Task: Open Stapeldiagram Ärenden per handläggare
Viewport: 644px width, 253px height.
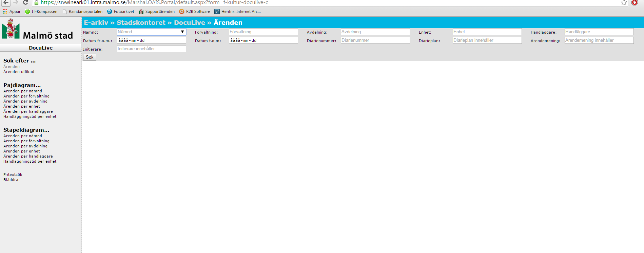Action: point(28,156)
